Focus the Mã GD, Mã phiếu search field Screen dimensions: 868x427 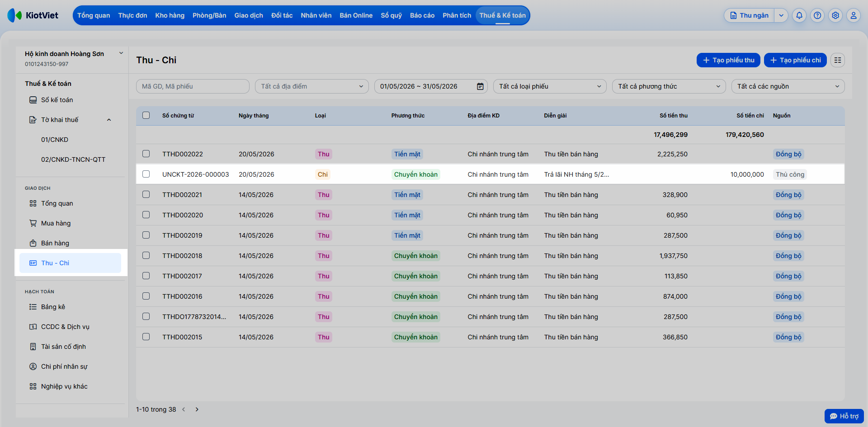(193, 86)
